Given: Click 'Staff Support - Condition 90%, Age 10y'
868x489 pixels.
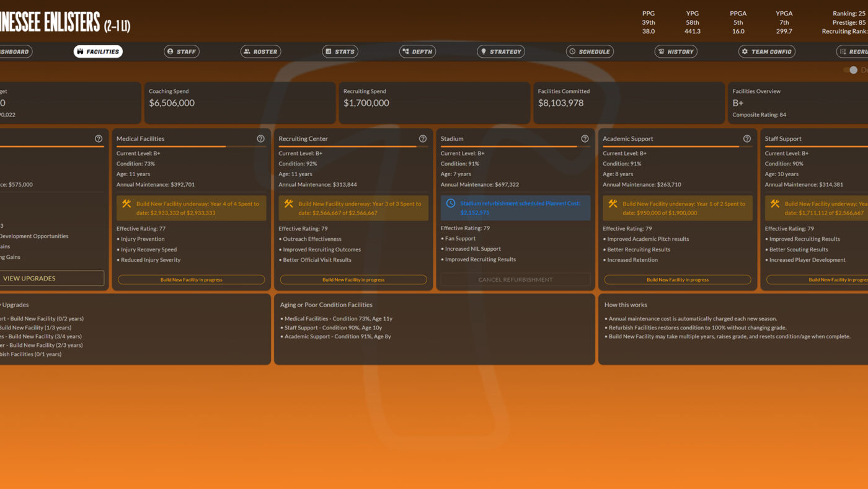Looking at the screenshot, I should click(333, 328).
